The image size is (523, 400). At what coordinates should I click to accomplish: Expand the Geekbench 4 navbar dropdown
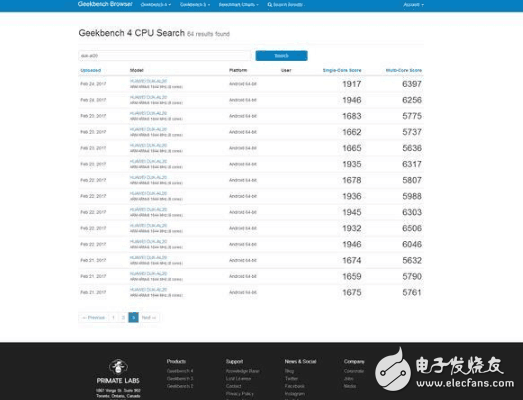click(156, 5)
